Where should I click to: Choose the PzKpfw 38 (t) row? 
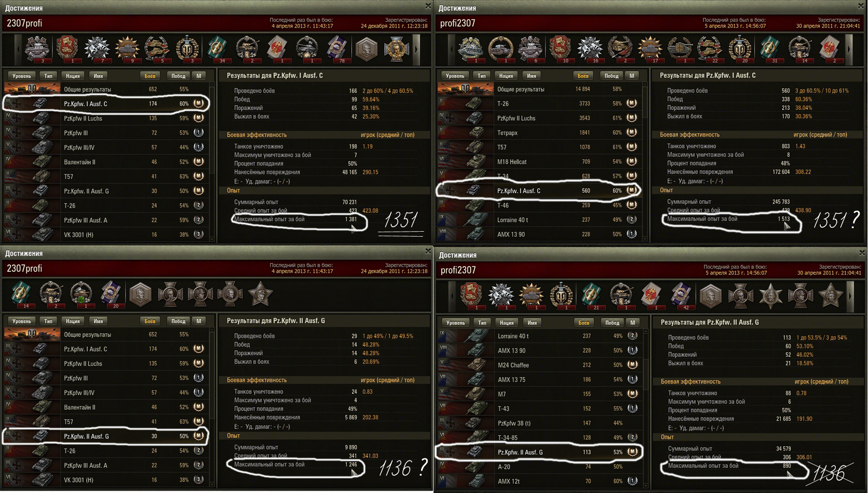point(539,423)
